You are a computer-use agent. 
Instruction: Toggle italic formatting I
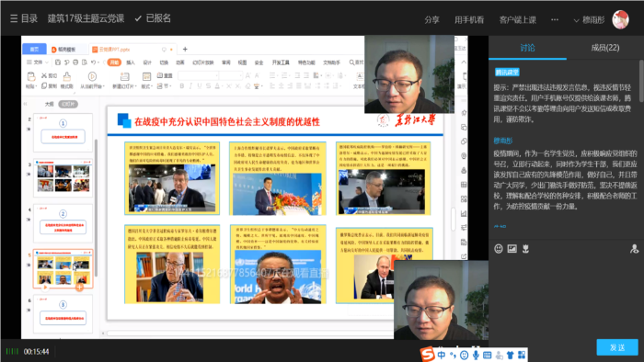pyautogui.click(x=190, y=86)
